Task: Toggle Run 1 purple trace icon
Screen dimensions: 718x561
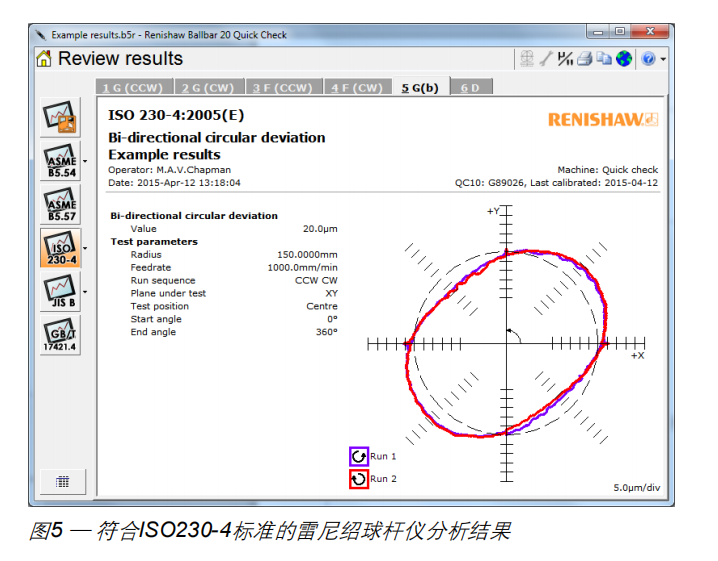Action: [359, 456]
